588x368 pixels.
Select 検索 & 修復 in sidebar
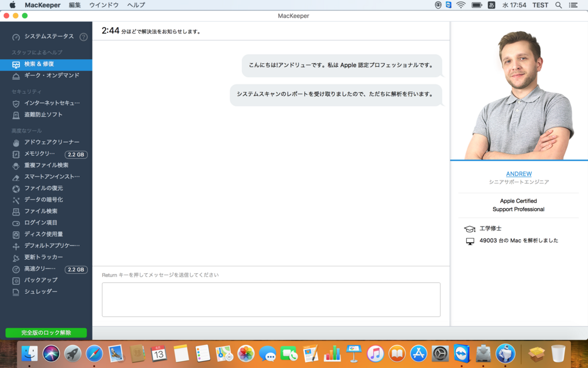point(46,64)
